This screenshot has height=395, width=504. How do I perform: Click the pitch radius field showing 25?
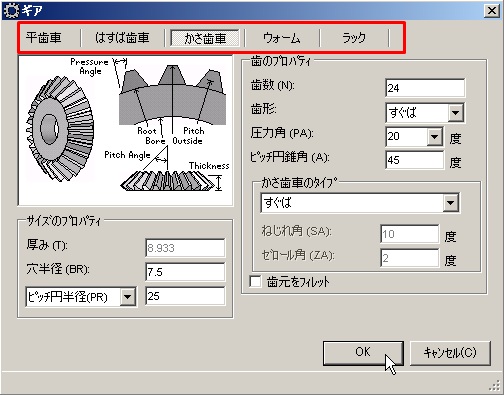pos(185,296)
